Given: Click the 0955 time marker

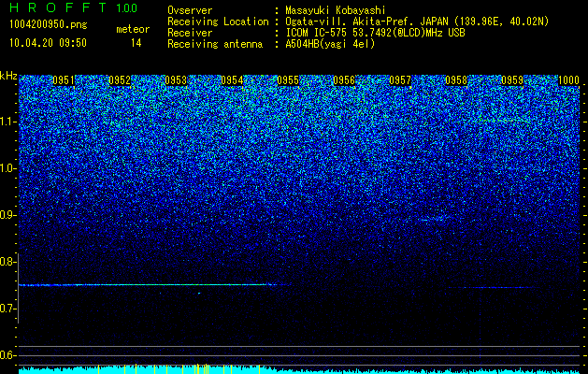Looking at the screenshot, I should tap(288, 80).
